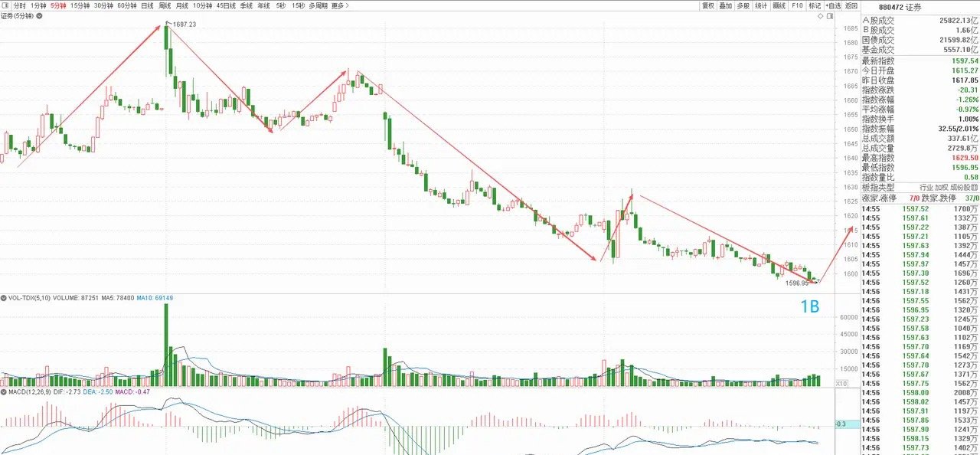Click the 跌家.跌停 37/0 value
This screenshot has width=980, height=455.
point(972,198)
